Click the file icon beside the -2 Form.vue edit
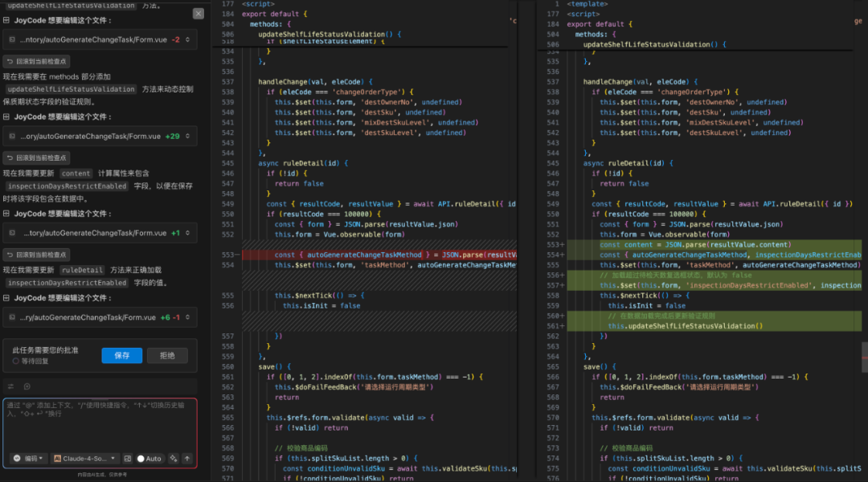Screen dimensions: 868x482 (12, 40)
